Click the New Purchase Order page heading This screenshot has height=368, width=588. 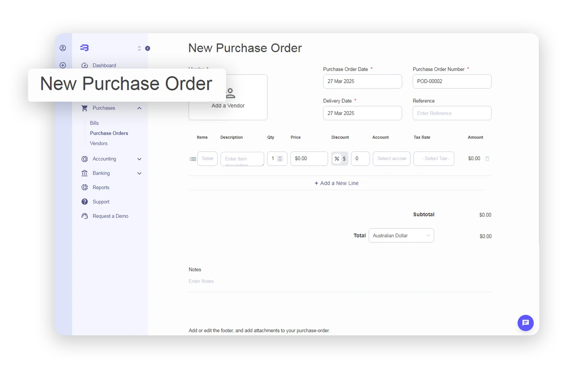[245, 48]
